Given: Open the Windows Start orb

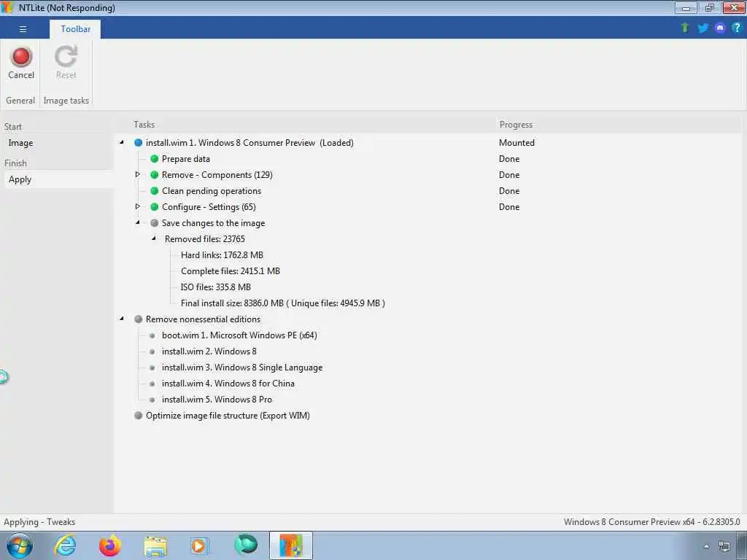Looking at the screenshot, I should pos(20,545).
